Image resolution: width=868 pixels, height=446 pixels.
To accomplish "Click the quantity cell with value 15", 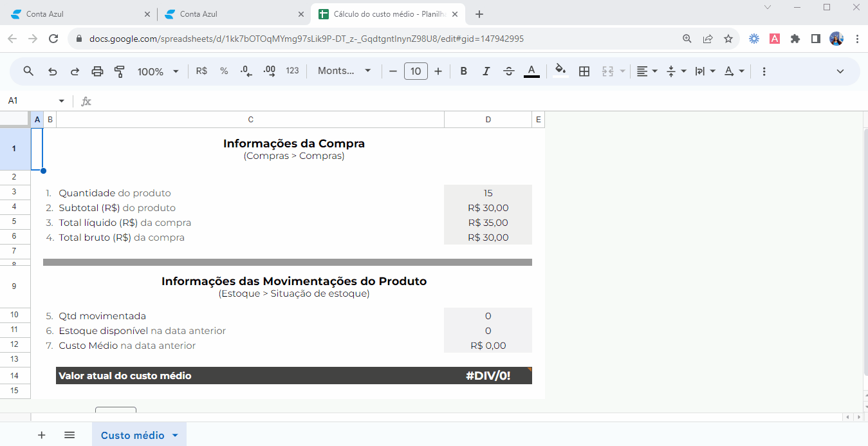I will [488, 192].
